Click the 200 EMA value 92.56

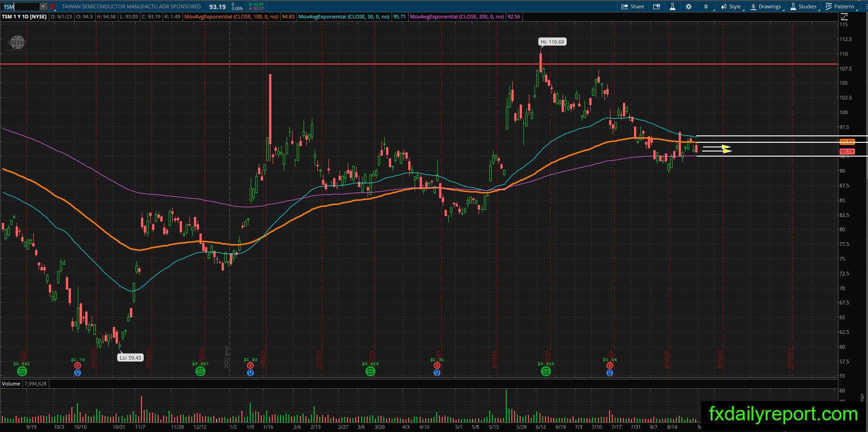click(514, 17)
